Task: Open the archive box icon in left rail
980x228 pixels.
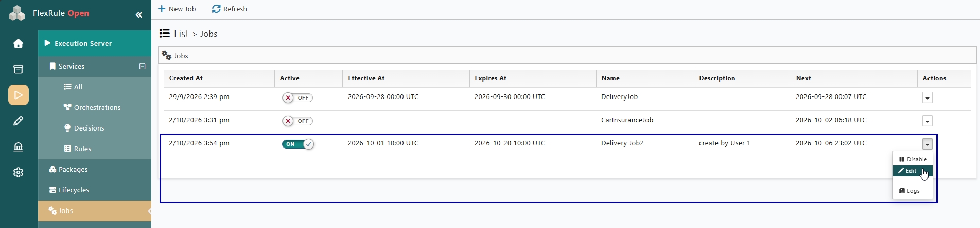Action: pos(18,69)
